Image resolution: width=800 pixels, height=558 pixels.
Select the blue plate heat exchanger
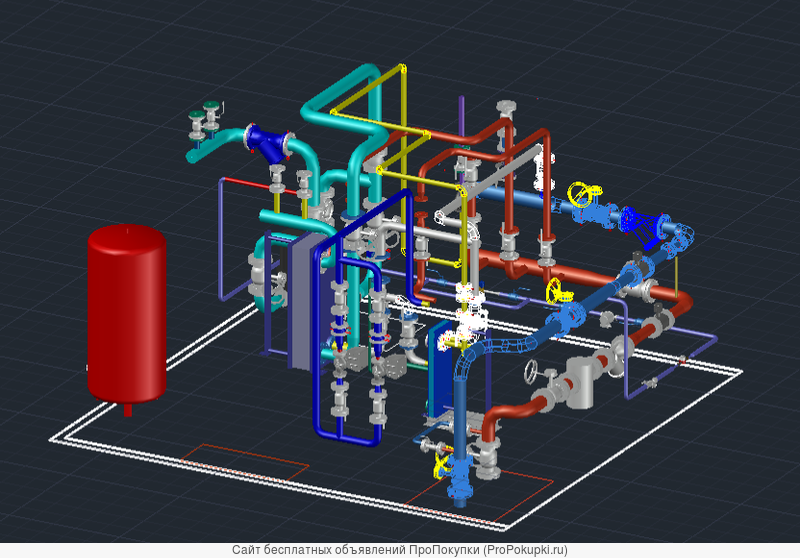pos(440,369)
